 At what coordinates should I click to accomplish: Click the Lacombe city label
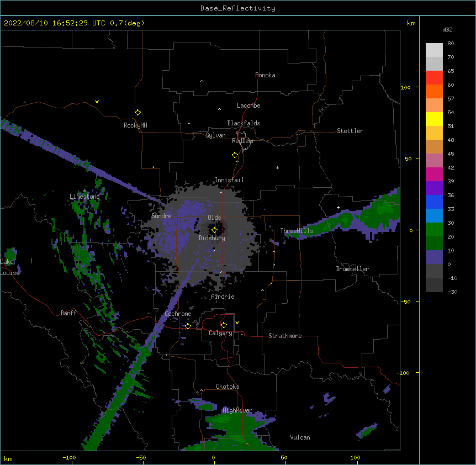(x=248, y=105)
